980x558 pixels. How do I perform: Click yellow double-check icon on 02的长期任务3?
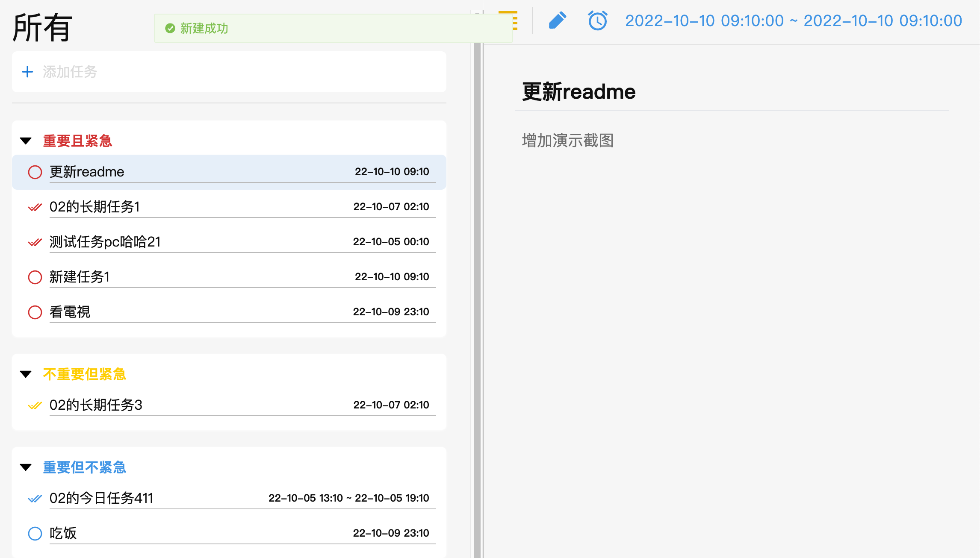35,405
